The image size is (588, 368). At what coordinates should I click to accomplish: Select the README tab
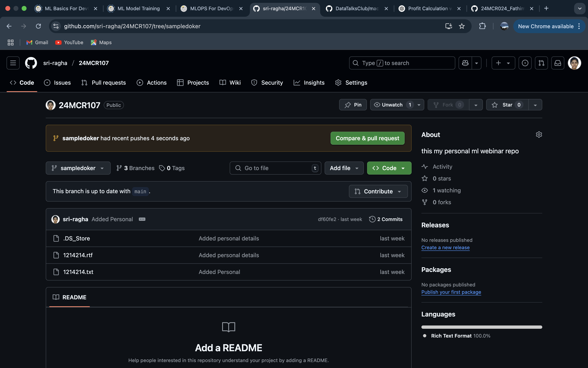[69, 297]
